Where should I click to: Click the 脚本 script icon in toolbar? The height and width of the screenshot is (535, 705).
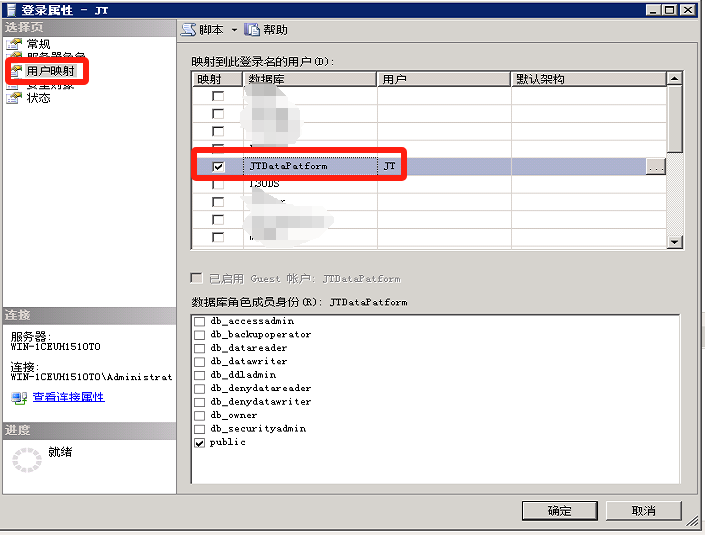[188, 30]
